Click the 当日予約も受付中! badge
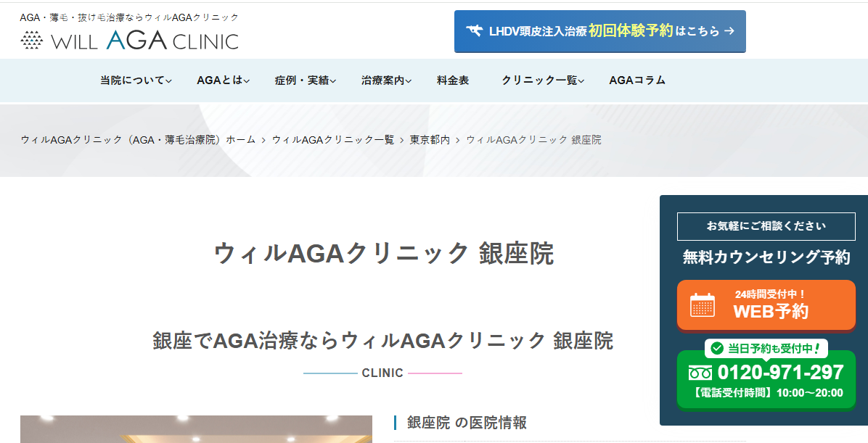Screen dimensions: 868x443 tap(766, 349)
